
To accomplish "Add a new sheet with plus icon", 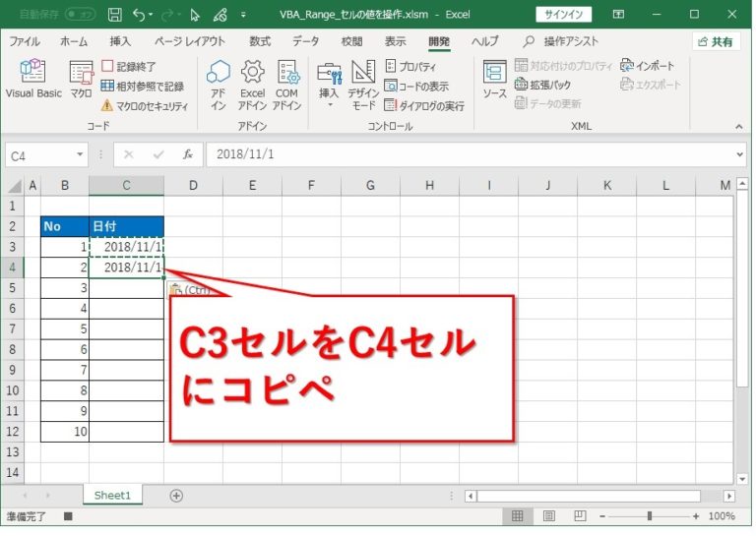I will coord(176,496).
